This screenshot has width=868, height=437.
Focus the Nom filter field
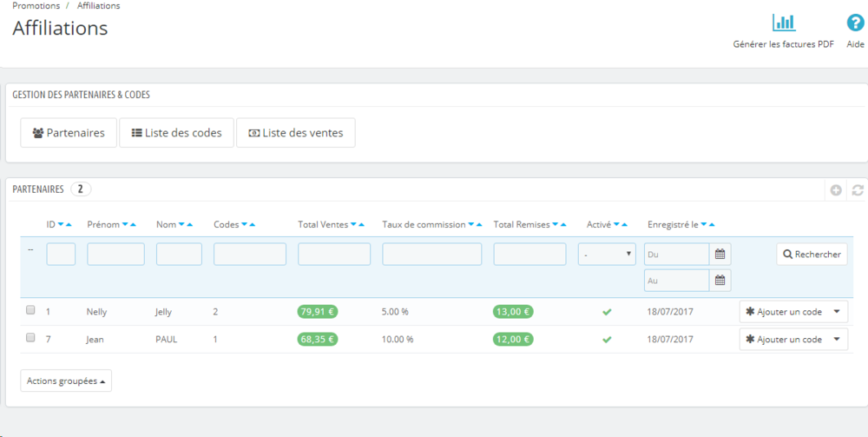tap(179, 255)
